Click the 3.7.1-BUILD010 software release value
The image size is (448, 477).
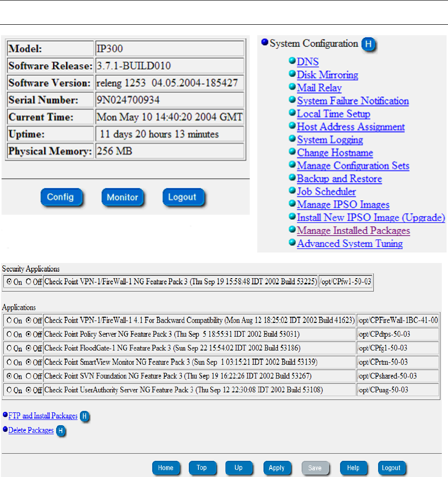(134, 66)
